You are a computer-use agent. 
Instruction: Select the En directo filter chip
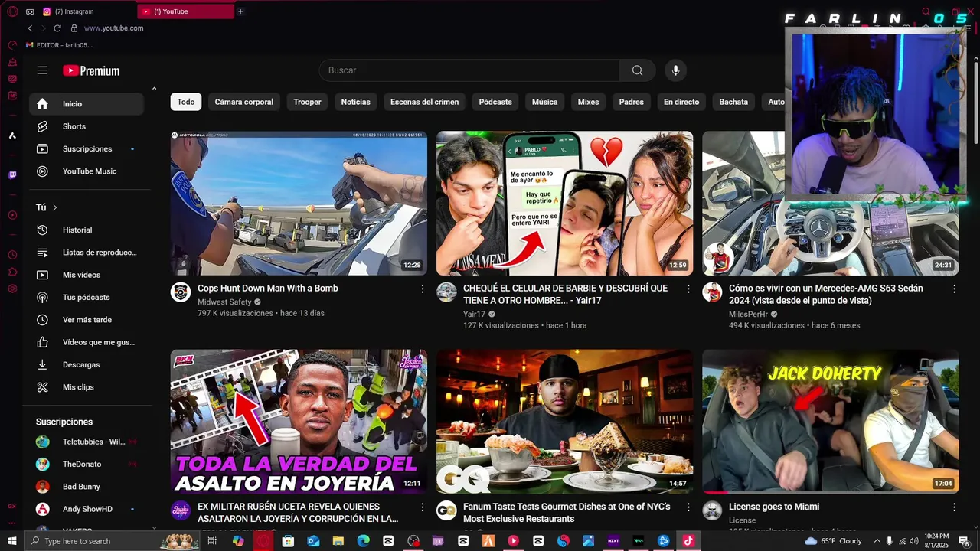[681, 102]
